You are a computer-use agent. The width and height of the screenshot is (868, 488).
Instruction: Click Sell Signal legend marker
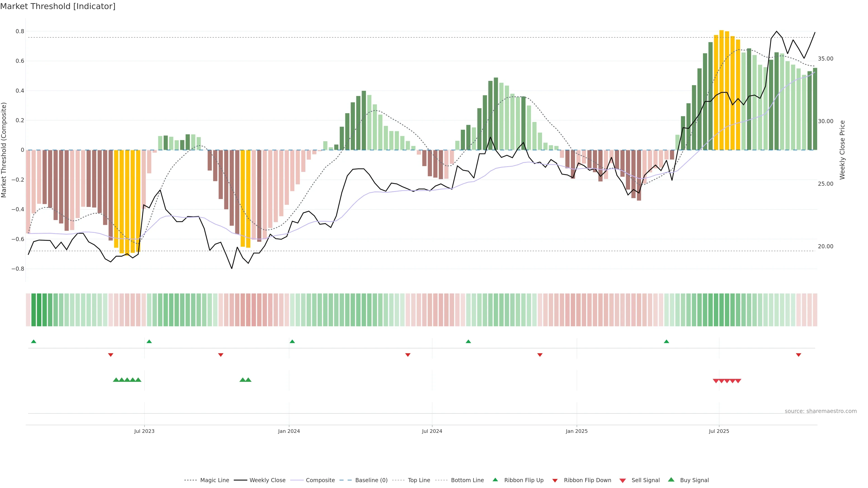coord(622,481)
